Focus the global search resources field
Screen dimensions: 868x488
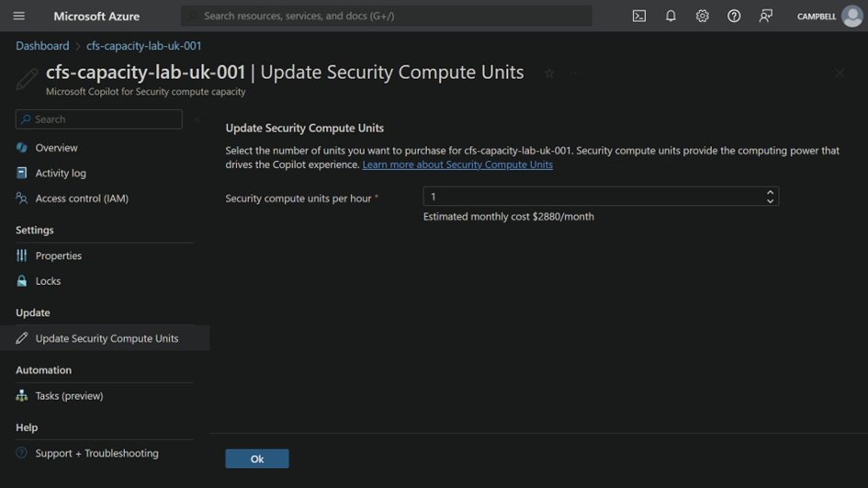coord(387,16)
